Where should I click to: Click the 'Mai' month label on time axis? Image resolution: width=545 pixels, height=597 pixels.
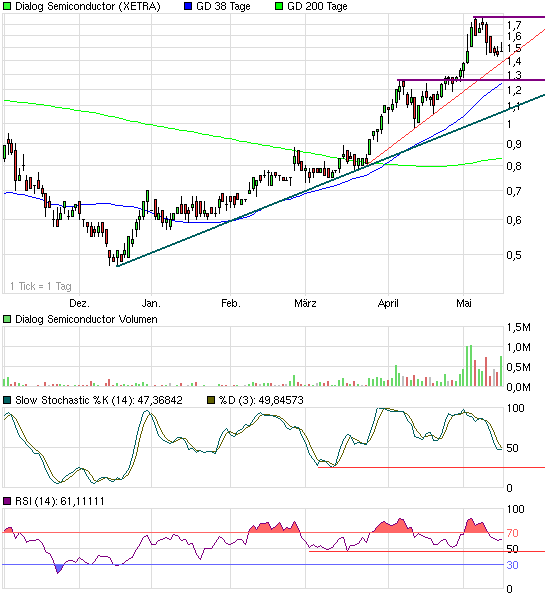(464, 303)
